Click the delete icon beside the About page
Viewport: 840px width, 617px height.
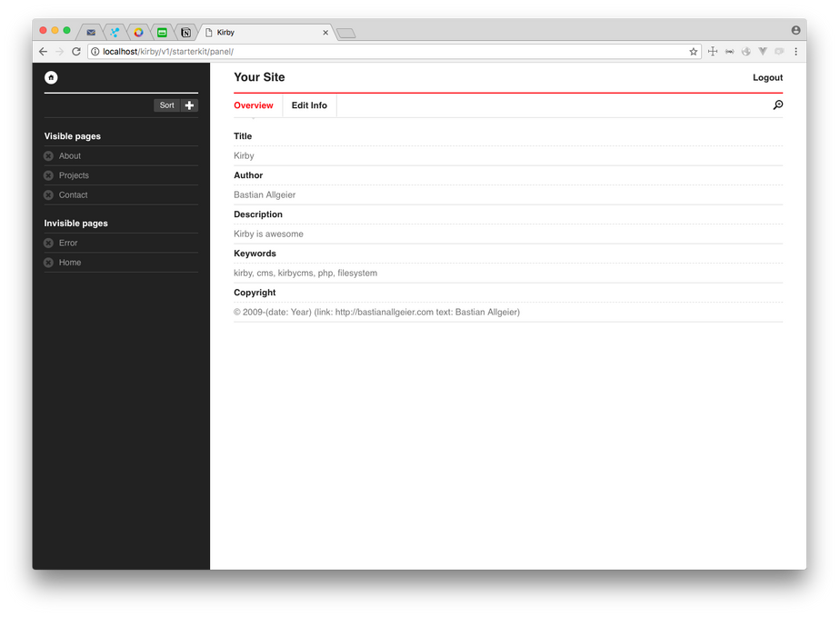[48, 155]
